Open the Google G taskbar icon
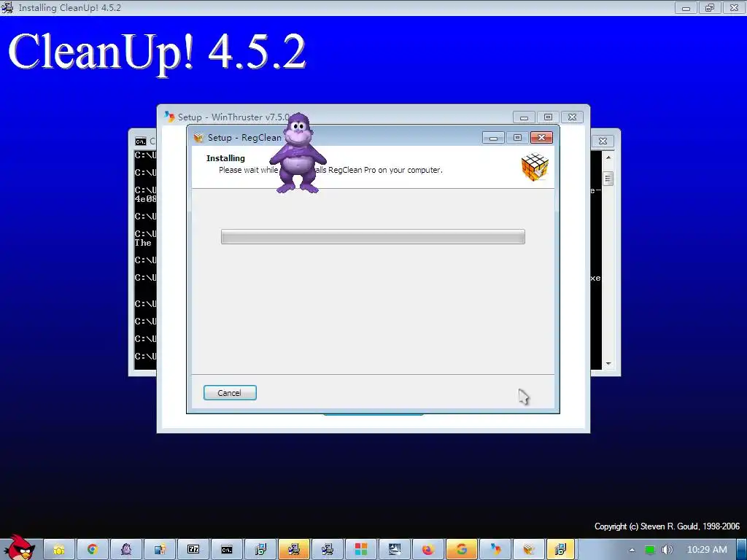 [461, 550]
